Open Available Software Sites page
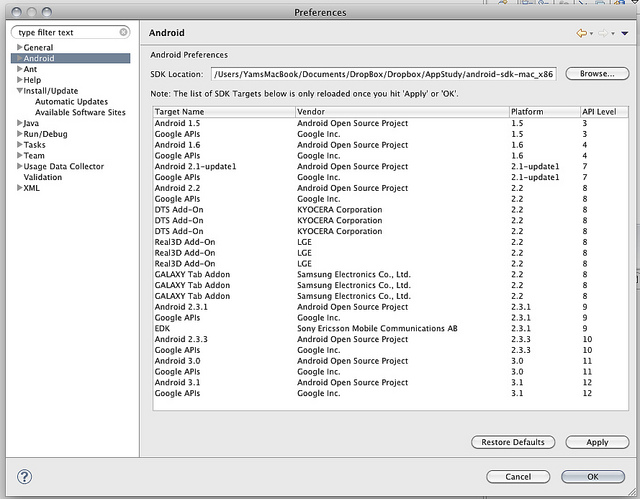This screenshot has width=640, height=499. (x=80, y=112)
